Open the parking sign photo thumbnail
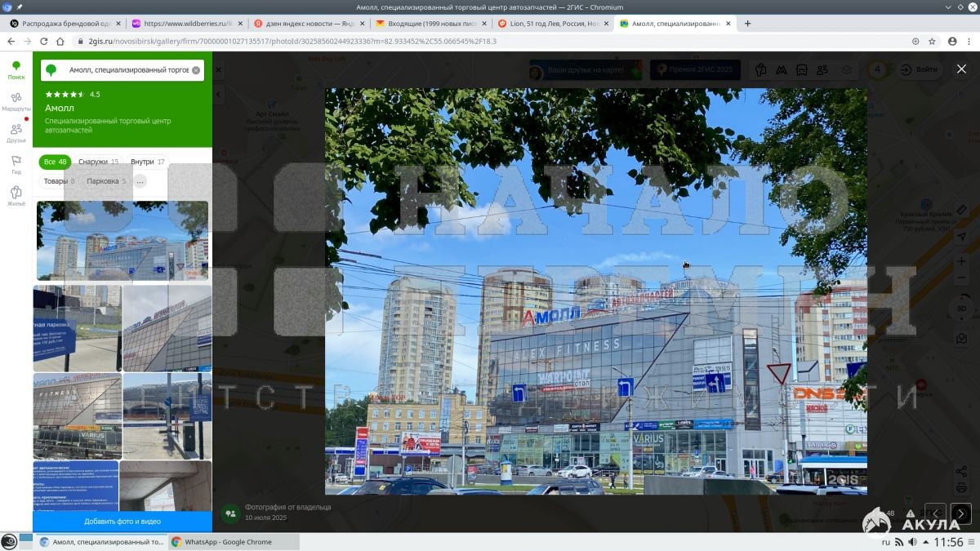This screenshot has width=980, height=551. click(77, 328)
